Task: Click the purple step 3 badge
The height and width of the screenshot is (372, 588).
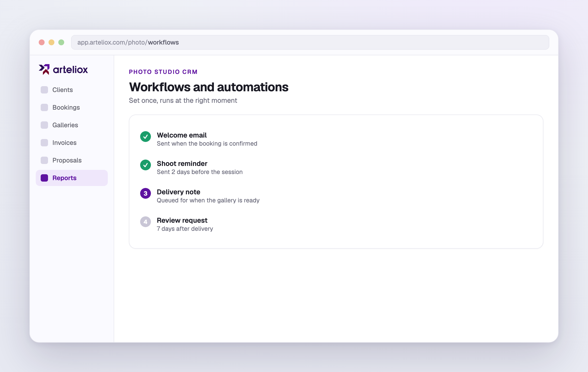Action: click(x=146, y=193)
